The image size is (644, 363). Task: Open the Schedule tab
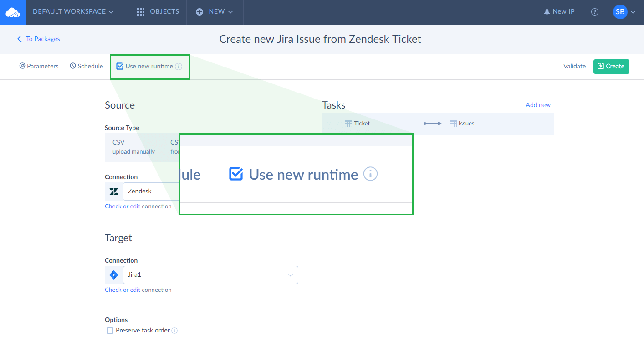87,66
